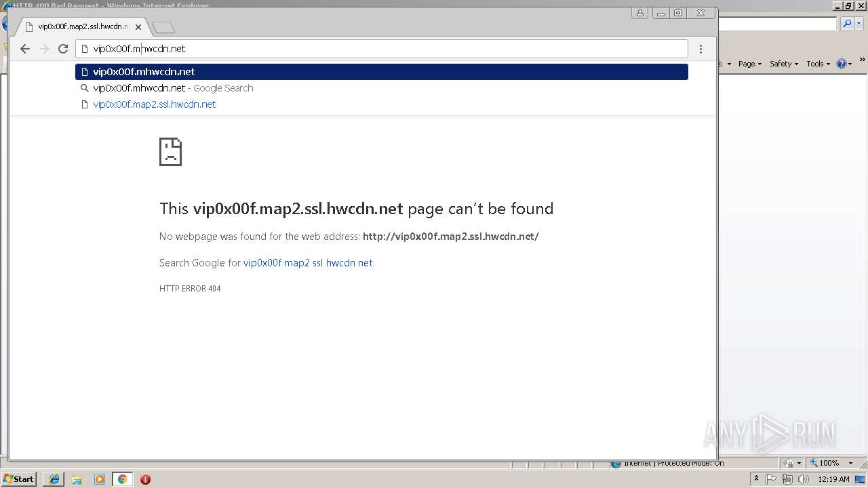Screen dimensions: 868x488
Task: Click the sad page error icon
Action: coord(170,152)
